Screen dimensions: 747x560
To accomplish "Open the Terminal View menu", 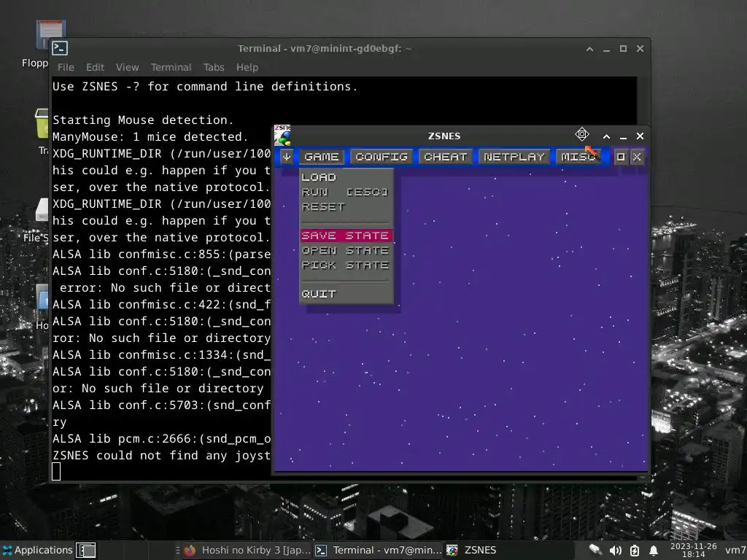I will [127, 67].
